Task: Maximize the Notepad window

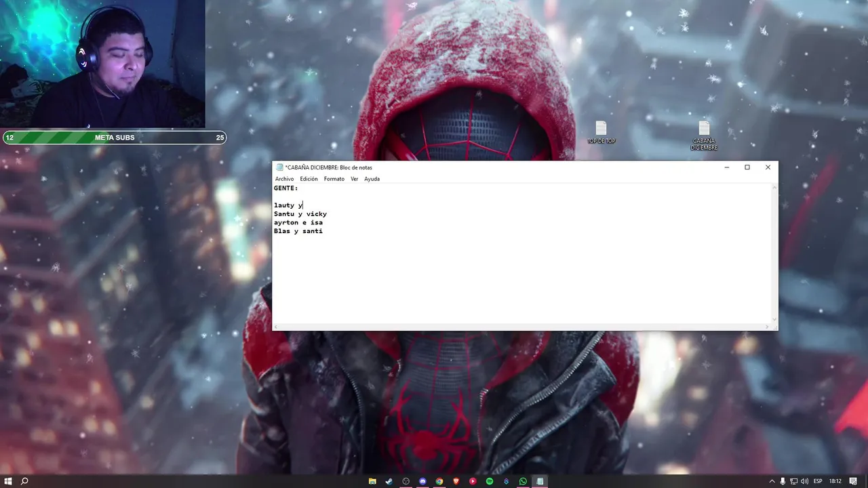Action: click(x=747, y=167)
